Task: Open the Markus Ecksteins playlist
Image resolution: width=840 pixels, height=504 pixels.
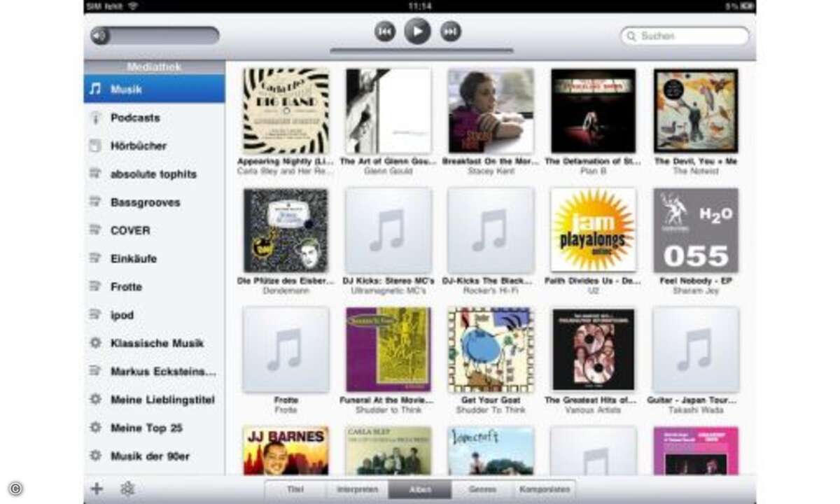Action: 154,372
